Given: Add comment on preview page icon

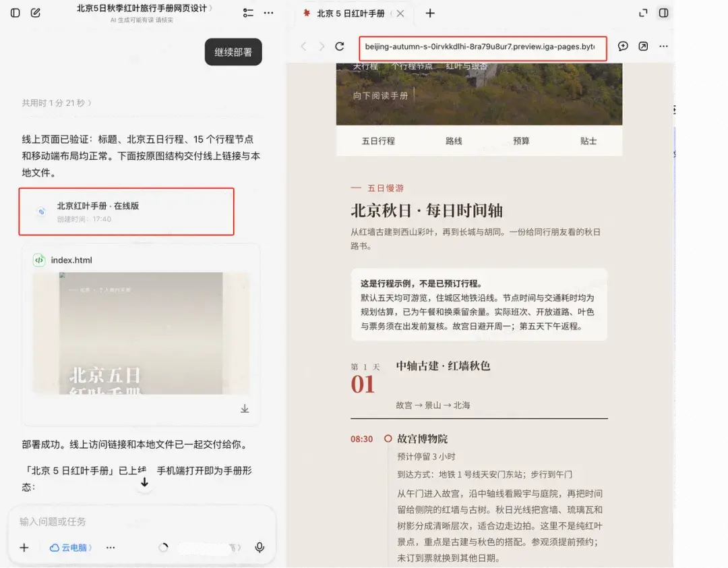Looking at the screenshot, I should click(x=623, y=46).
